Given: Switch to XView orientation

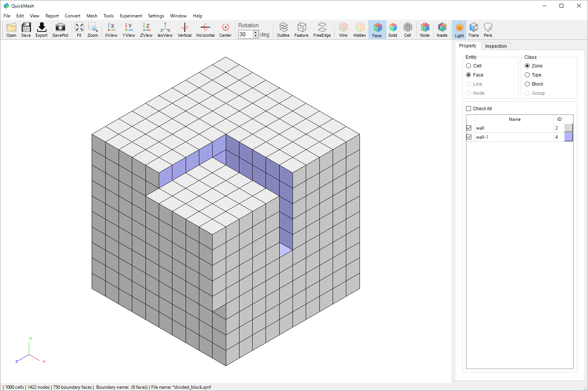Looking at the screenshot, I should [111, 30].
